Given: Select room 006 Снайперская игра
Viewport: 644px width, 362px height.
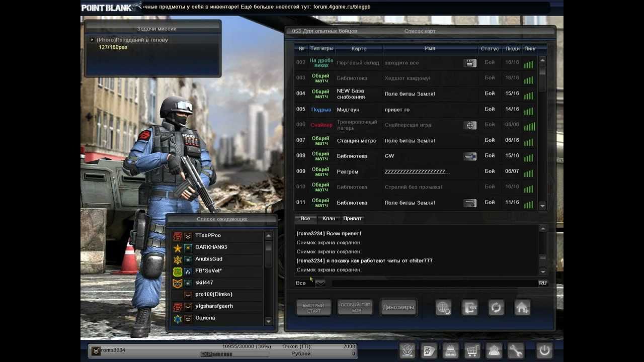Looking at the screenshot, I should 416,125.
